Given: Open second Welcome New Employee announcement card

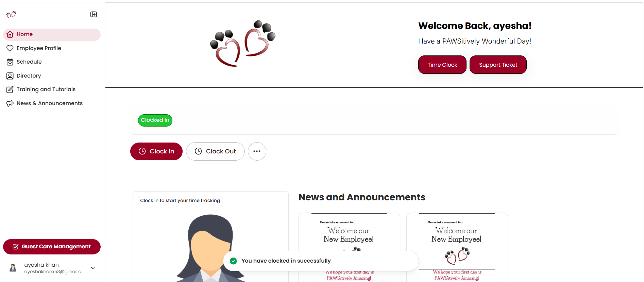Looking at the screenshot, I should pos(457,247).
